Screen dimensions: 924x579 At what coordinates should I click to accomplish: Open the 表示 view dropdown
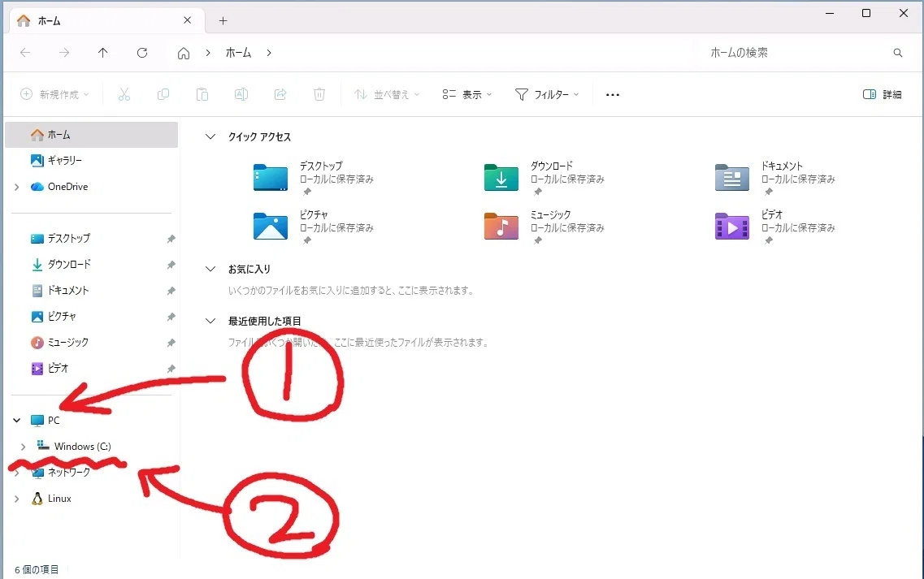[466, 94]
